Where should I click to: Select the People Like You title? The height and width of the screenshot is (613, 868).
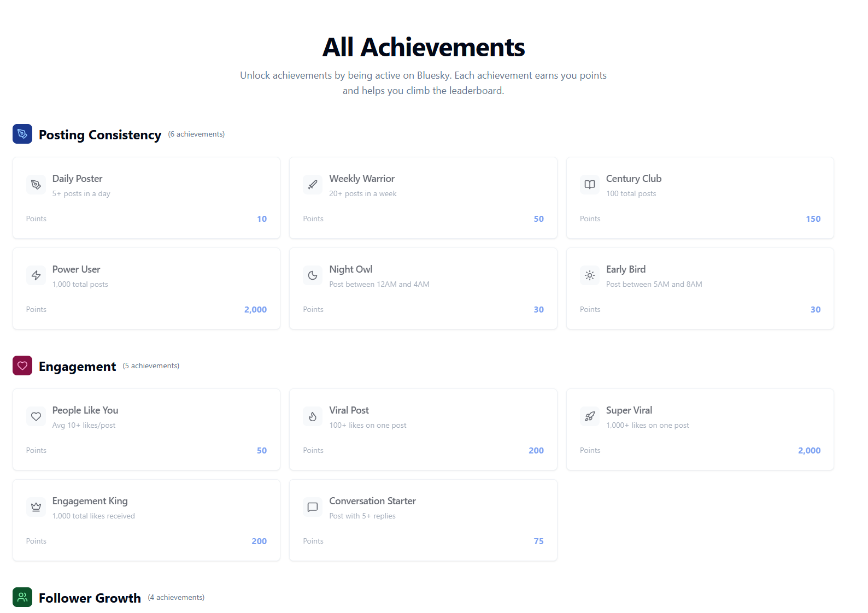(85, 410)
